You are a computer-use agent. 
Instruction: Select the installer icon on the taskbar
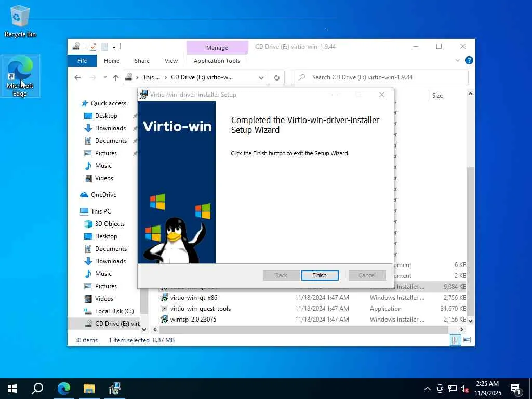115,389
